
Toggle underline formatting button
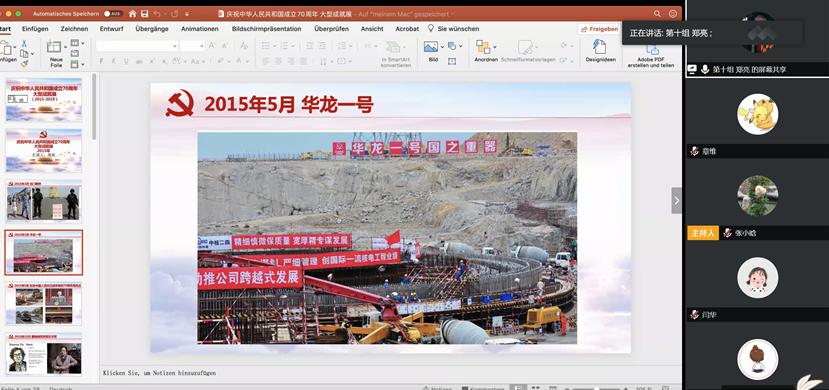pos(126,61)
